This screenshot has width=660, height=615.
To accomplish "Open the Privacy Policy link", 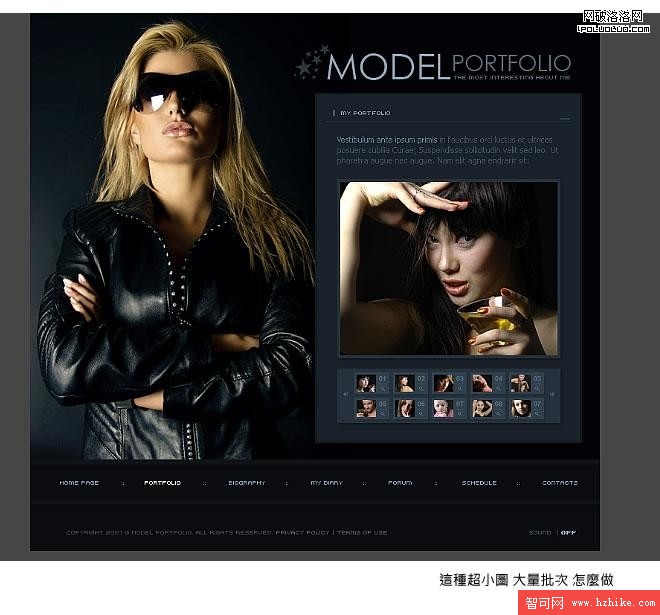I will 302,532.
